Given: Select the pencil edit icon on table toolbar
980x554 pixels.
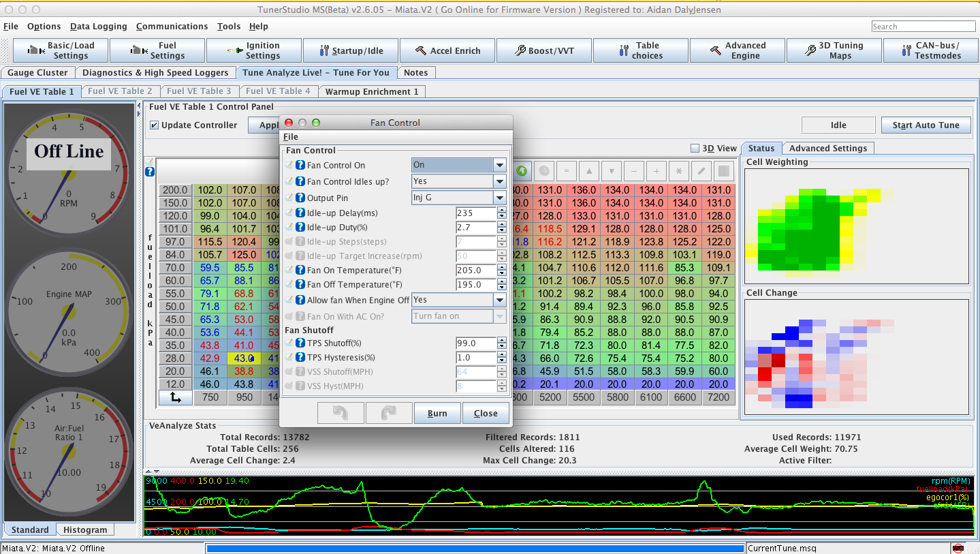Looking at the screenshot, I should coord(701,171).
